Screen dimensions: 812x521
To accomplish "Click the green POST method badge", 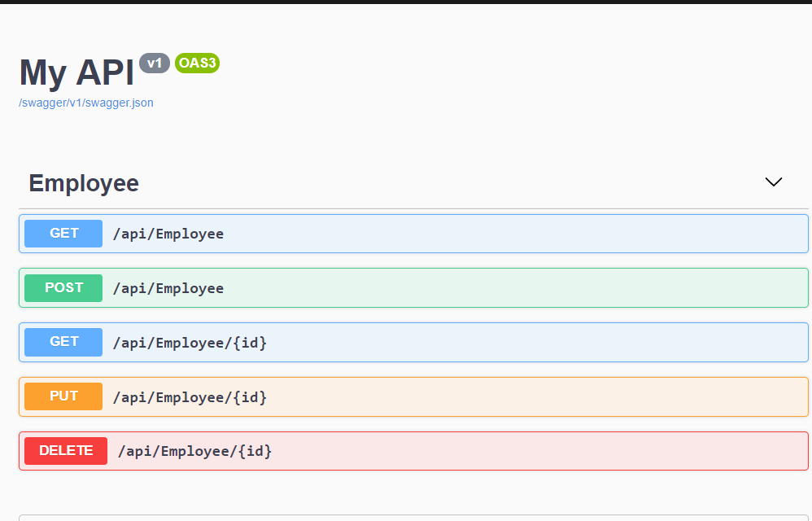I will pos(63,288).
